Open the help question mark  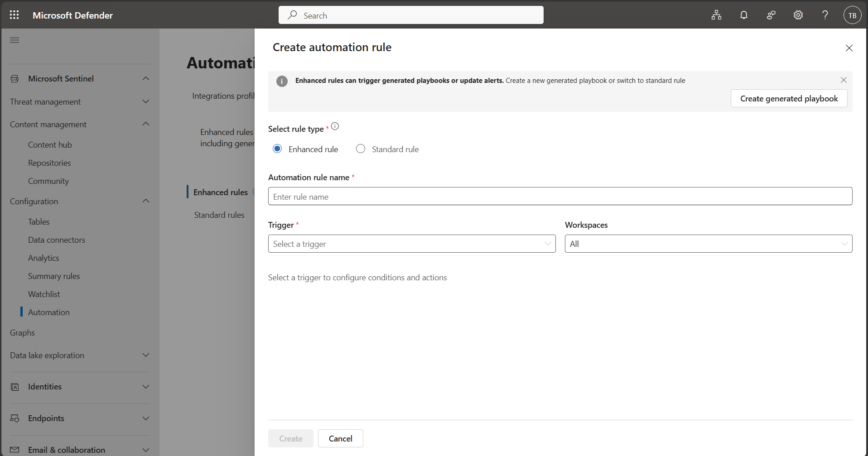pos(825,15)
